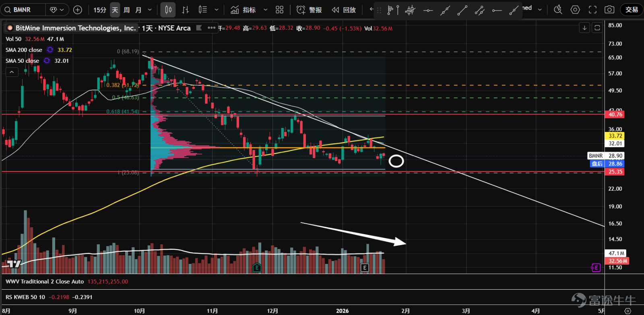Click the TradingView logo on chart
Viewport: 644px width, 315px height.
[x=14, y=264]
